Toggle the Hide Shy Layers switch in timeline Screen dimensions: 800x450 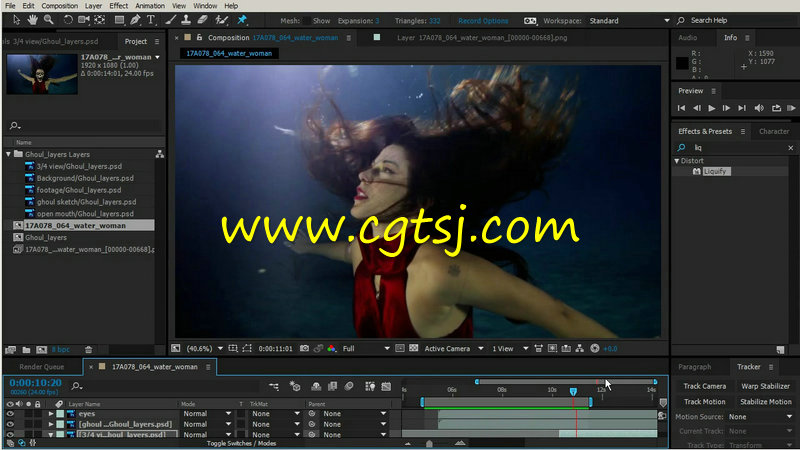pos(316,387)
